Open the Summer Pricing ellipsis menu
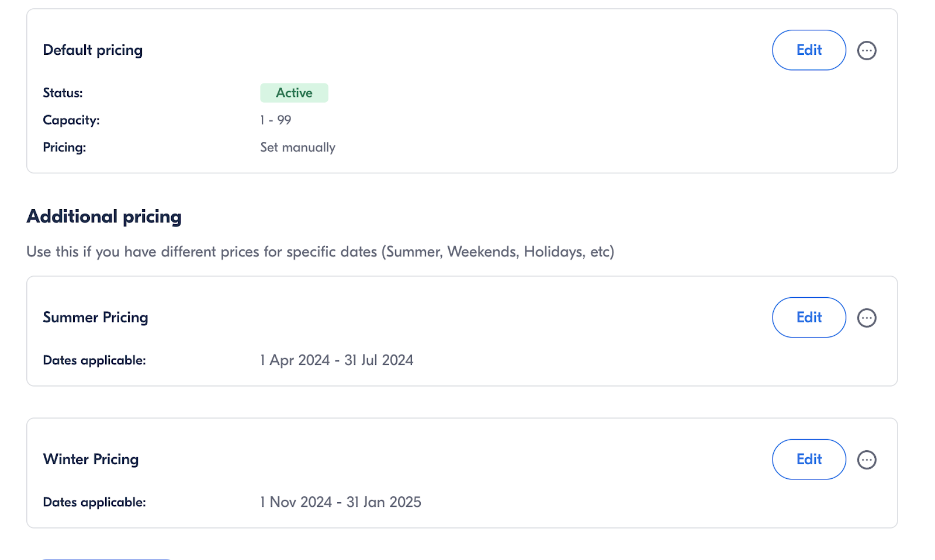 tap(867, 318)
